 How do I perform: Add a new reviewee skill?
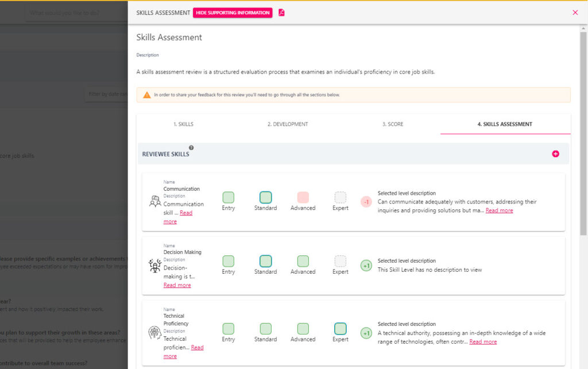pyautogui.click(x=555, y=154)
